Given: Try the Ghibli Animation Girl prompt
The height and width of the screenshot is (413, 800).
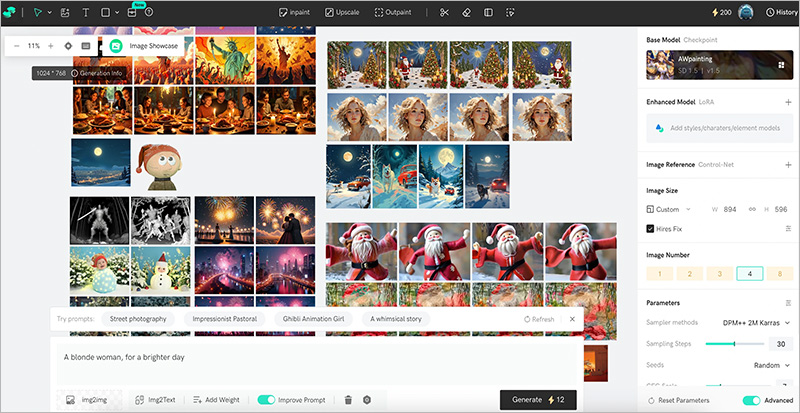Looking at the screenshot, I should click(313, 319).
